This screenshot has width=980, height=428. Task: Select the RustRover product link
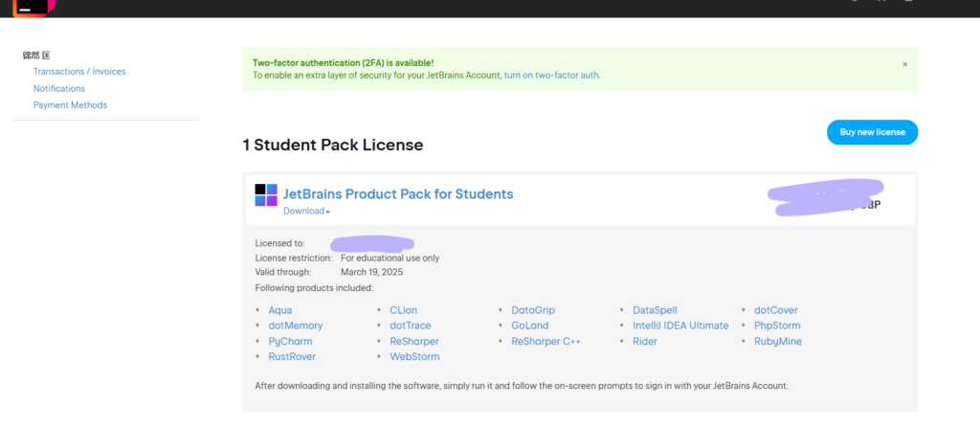click(292, 356)
